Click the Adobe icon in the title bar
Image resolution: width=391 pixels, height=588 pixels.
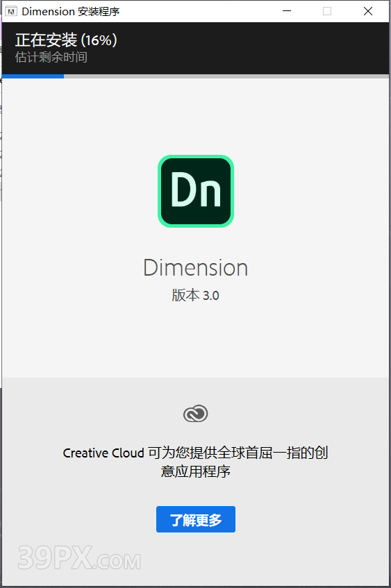click(x=11, y=11)
